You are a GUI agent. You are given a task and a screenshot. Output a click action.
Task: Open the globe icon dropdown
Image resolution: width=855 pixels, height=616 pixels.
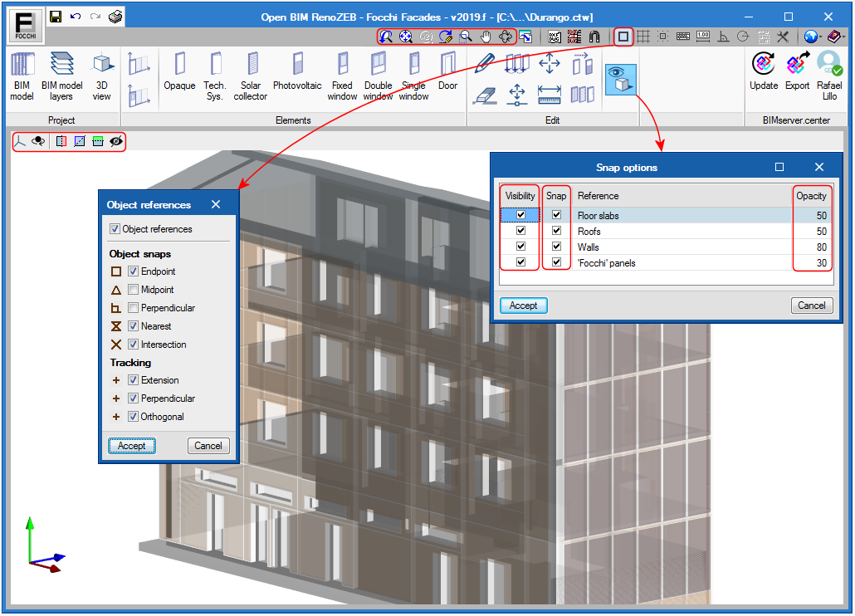813,37
